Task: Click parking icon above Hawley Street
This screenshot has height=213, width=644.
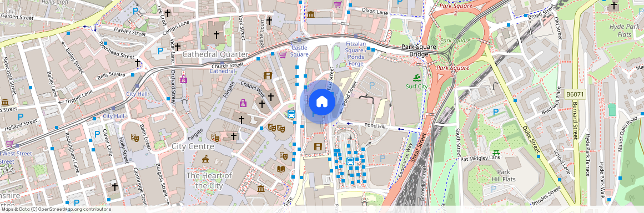Action: pos(135,11)
